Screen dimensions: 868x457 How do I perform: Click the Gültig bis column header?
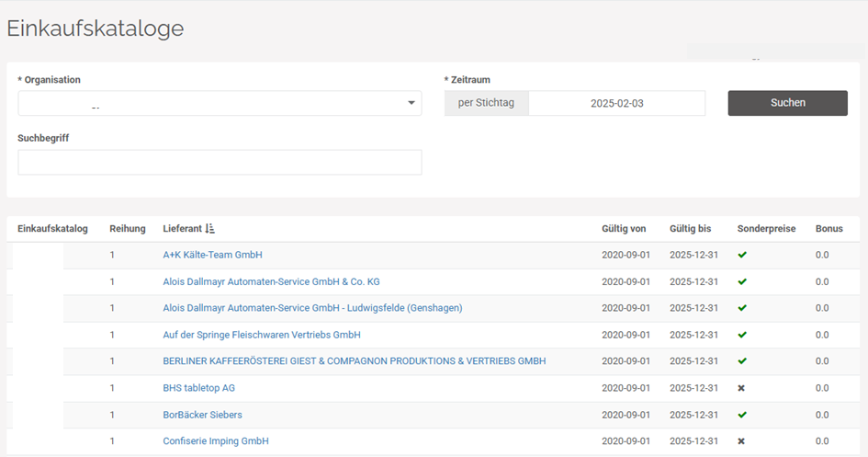[691, 229]
